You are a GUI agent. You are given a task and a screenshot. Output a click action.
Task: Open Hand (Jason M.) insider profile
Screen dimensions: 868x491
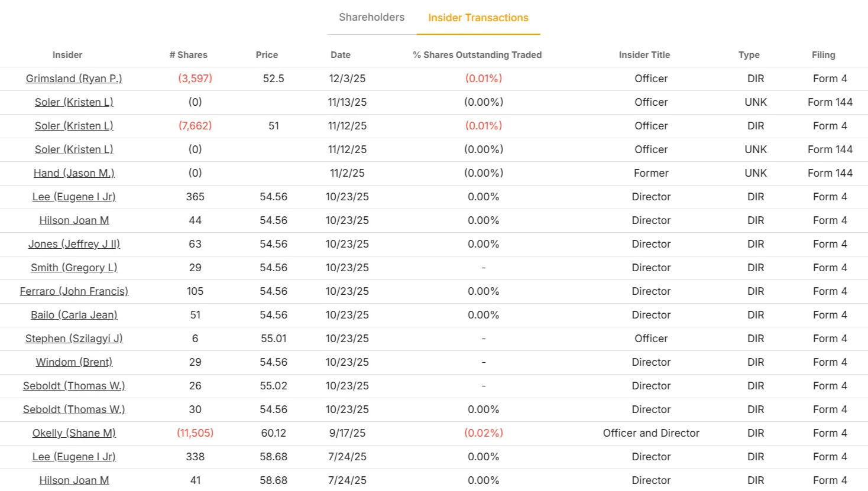[74, 173]
